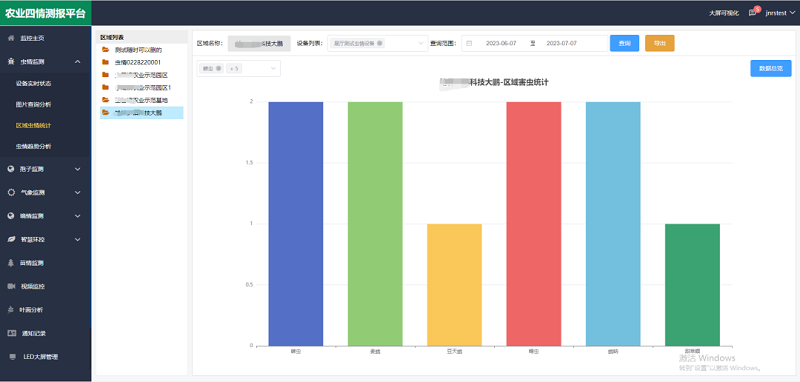Click the blue query button
800x382 pixels.
[624, 43]
